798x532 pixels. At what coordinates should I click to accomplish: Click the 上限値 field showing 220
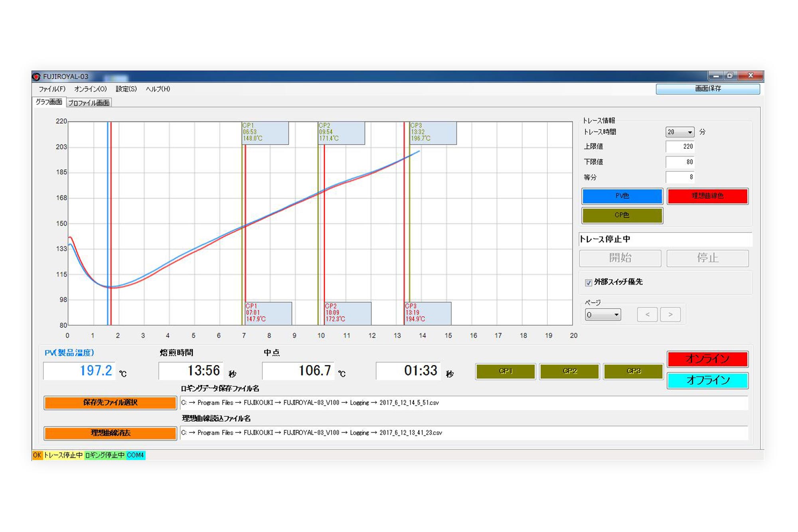click(680, 146)
